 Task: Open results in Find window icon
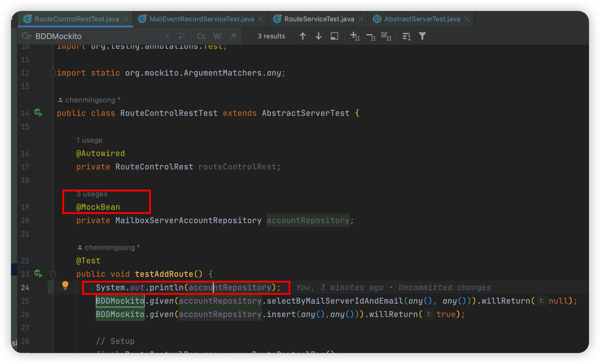(334, 36)
